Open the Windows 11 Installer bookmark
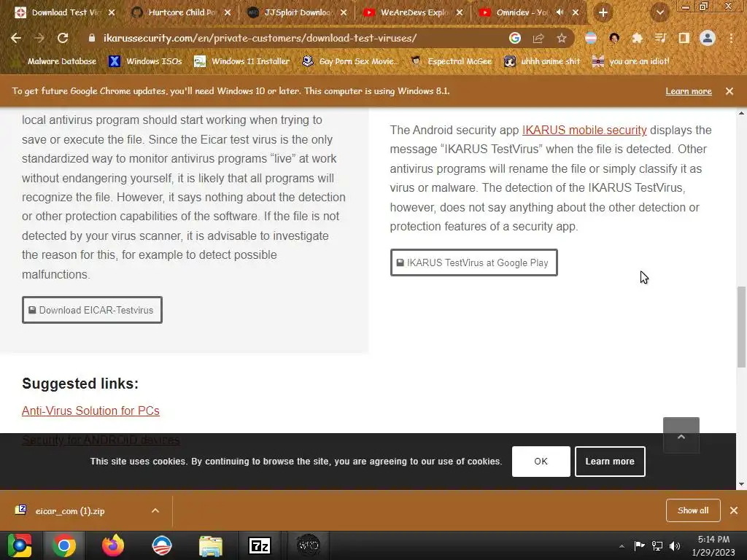This screenshot has height=560, width=747. (x=242, y=61)
